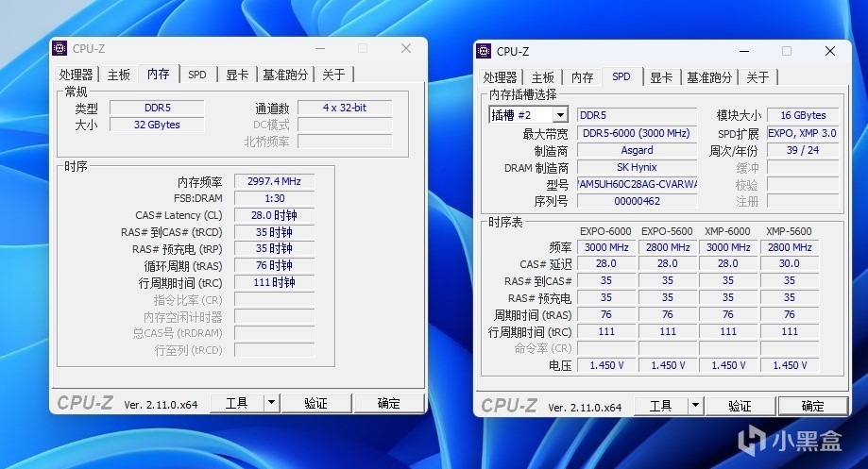Open 关于 tab in left CPU-Z window
Screen dimensions: 868x469
click(333, 75)
